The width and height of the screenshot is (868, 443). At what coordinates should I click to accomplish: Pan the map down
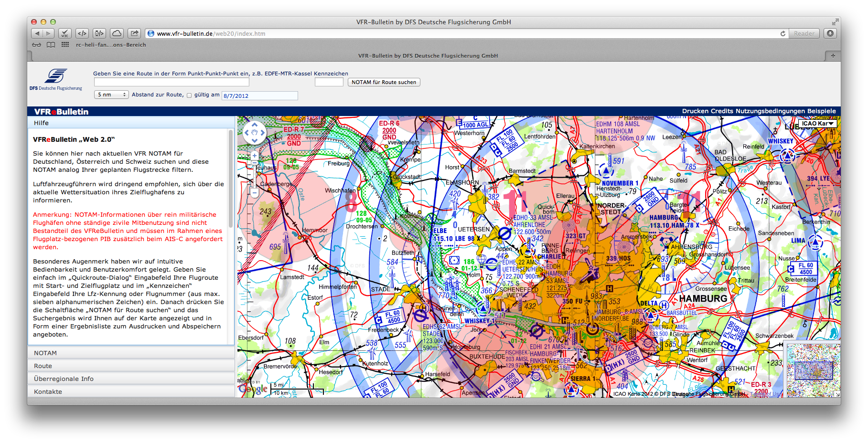pyautogui.click(x=255, y=140)
